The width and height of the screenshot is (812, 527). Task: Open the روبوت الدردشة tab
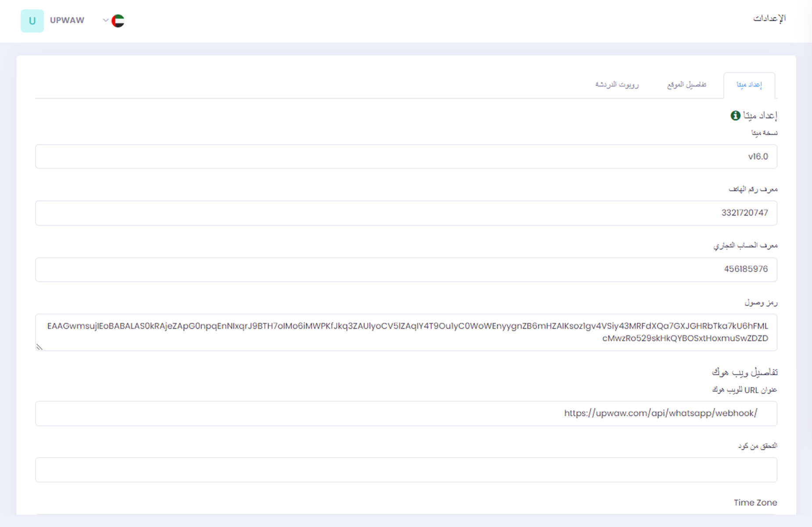pyautogui.click(x=617, y=84)
